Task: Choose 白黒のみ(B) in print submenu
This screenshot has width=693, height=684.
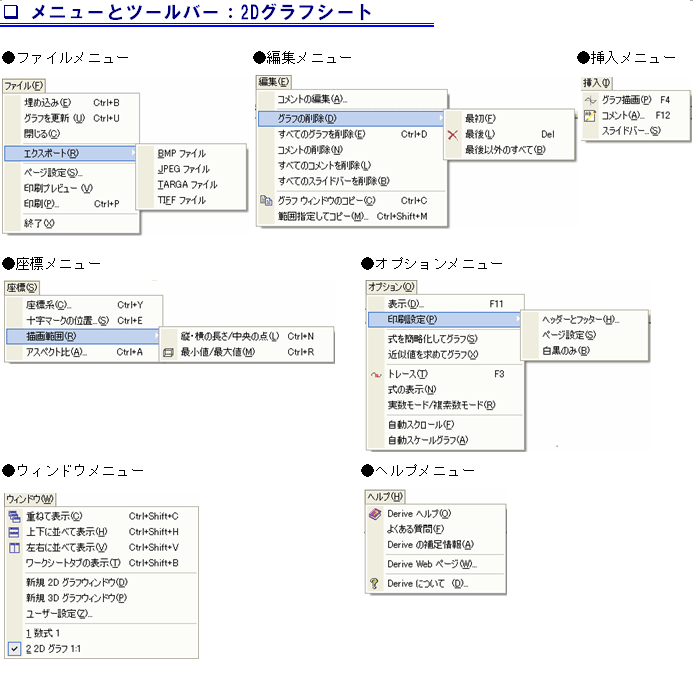Action: (x=585, y=351)
